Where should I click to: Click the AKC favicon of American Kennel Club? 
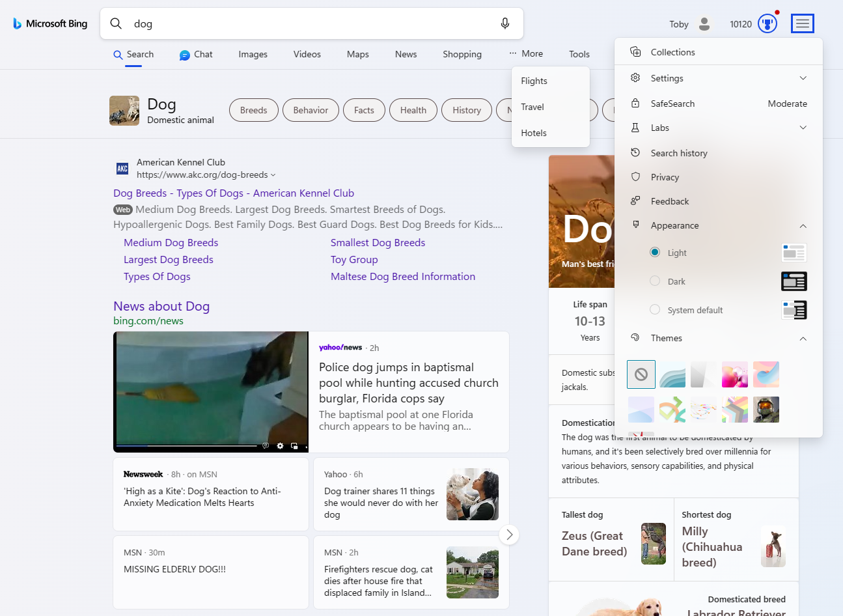tap(122, 169)
